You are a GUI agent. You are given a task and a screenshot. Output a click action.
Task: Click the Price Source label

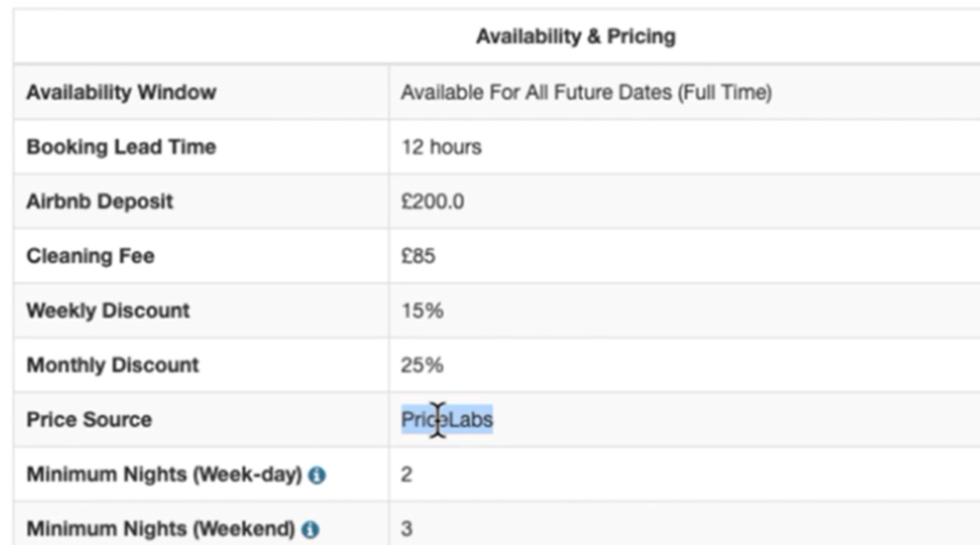[x=89, y=420]
